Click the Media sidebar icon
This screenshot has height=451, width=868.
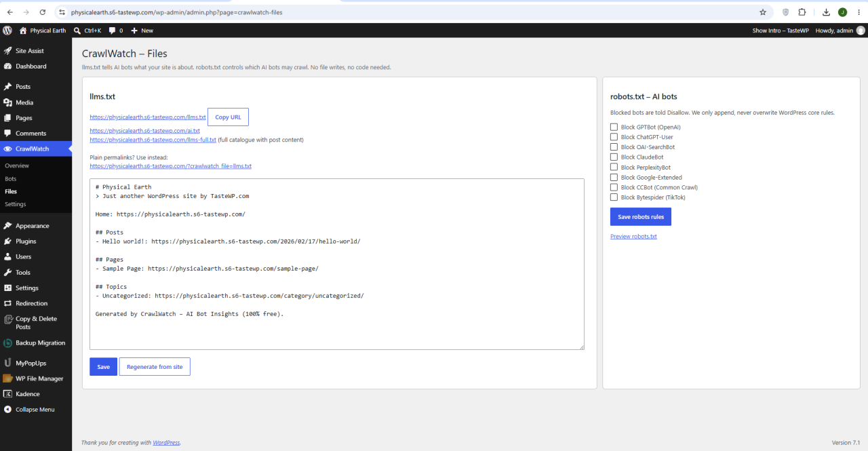[x=7, y=102]
